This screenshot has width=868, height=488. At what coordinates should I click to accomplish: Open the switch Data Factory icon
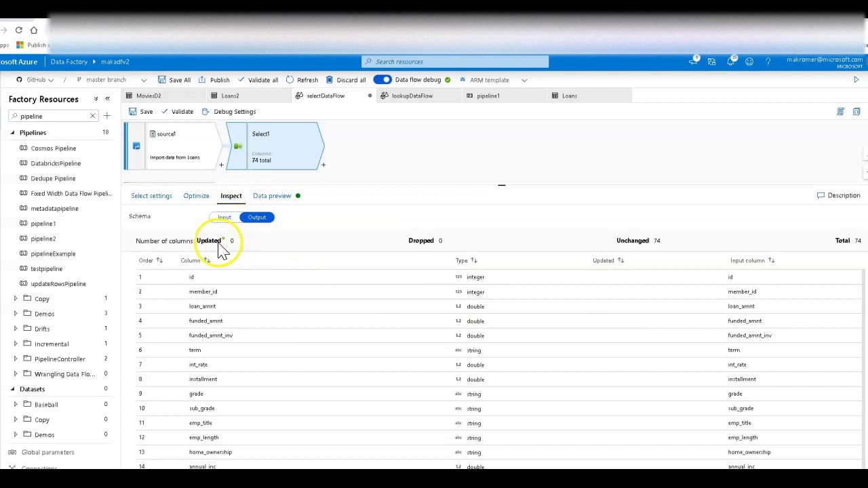pyautogui.click(x=711, y=62)
